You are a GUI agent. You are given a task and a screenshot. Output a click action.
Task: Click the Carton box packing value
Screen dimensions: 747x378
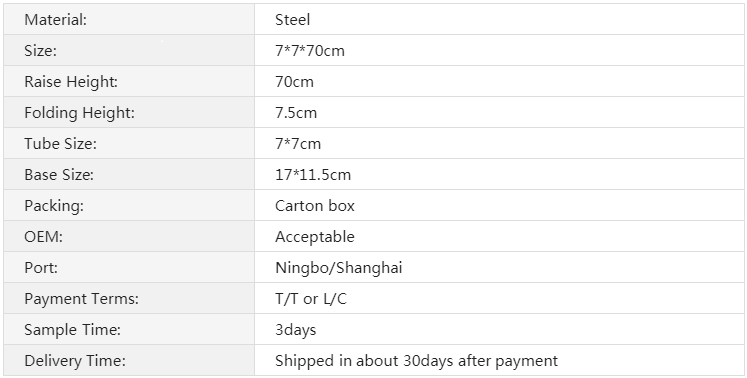coord(315,205)
